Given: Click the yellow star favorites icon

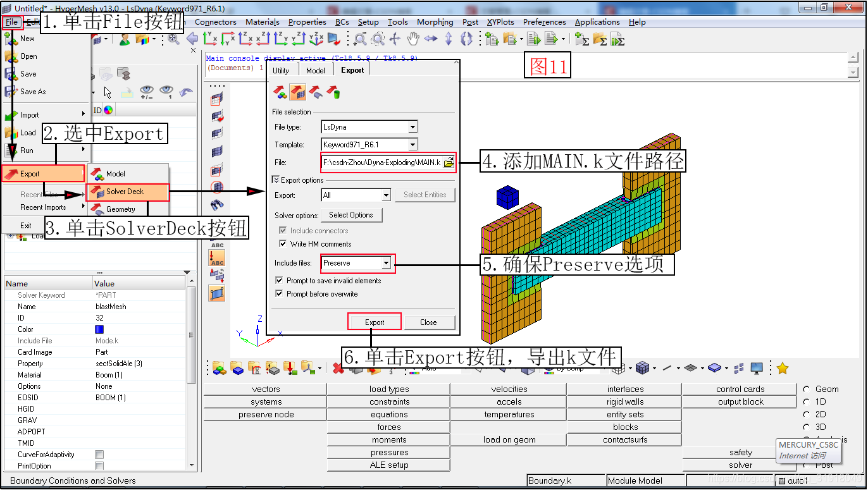Looking at the screenshot, I should pyautogui.click(x=783, y=368).
